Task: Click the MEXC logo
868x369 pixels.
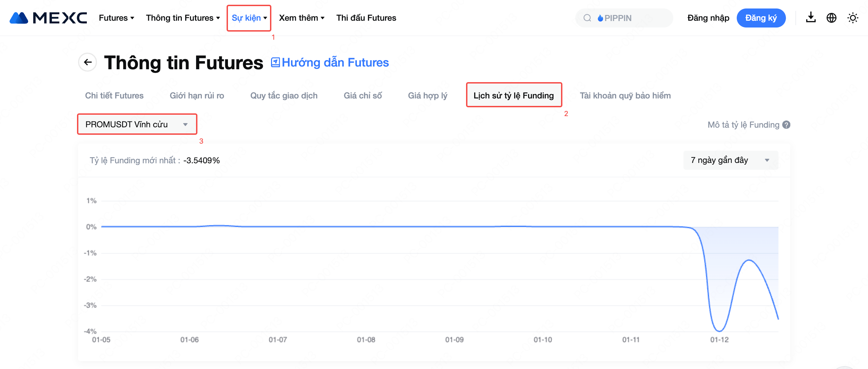Action: [48, 18]
